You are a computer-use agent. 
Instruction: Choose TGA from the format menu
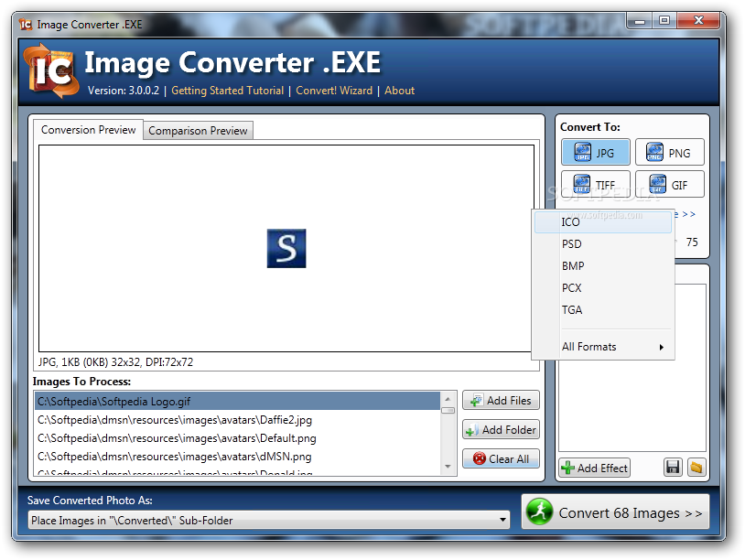[x=603, y=309]
